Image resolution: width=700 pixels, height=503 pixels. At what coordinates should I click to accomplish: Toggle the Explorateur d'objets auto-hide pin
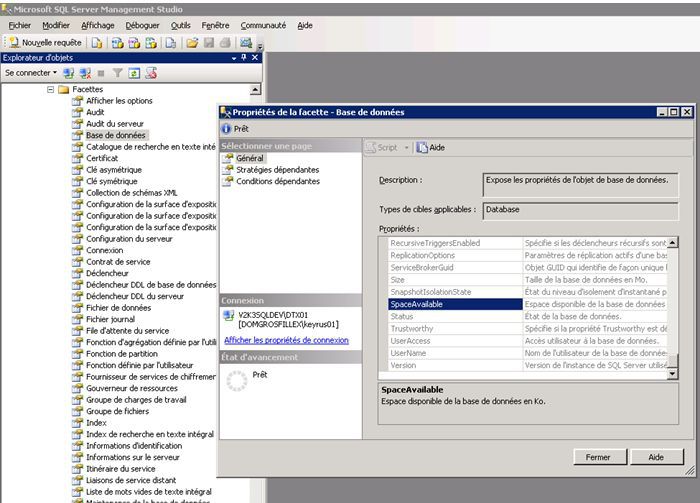click(x=244, y=58)
